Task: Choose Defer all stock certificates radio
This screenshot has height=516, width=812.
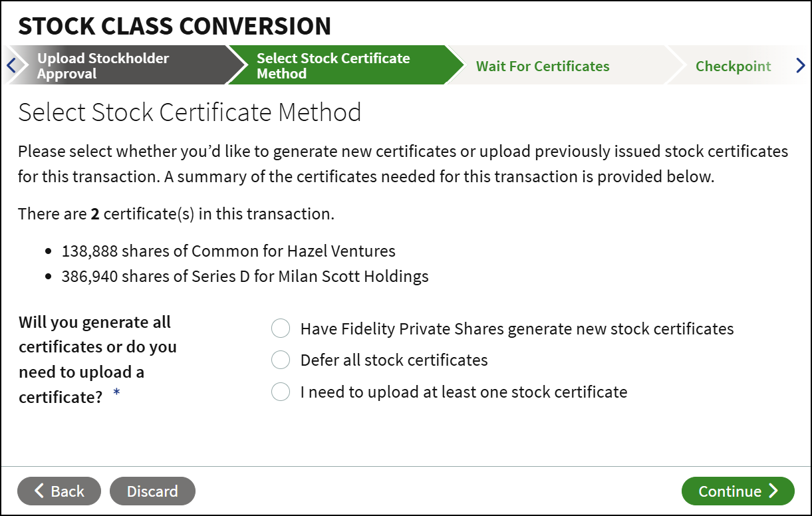Action: (x=281, y=360)
